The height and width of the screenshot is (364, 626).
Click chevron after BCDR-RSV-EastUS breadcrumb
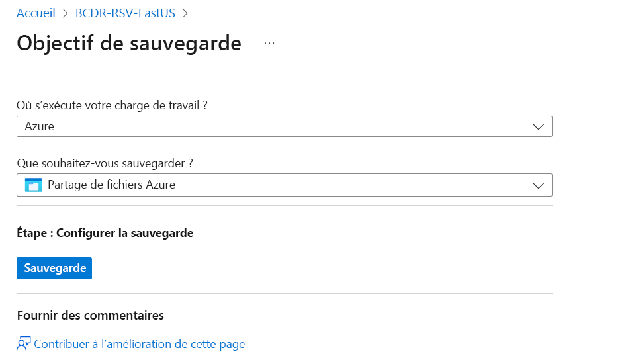pyautogui.click(x=185, y=13)
